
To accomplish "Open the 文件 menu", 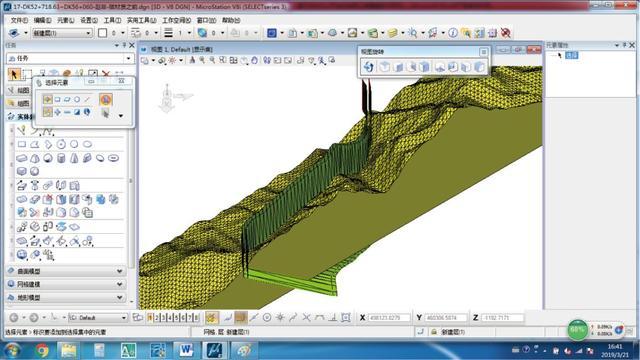I will (19, 20).
